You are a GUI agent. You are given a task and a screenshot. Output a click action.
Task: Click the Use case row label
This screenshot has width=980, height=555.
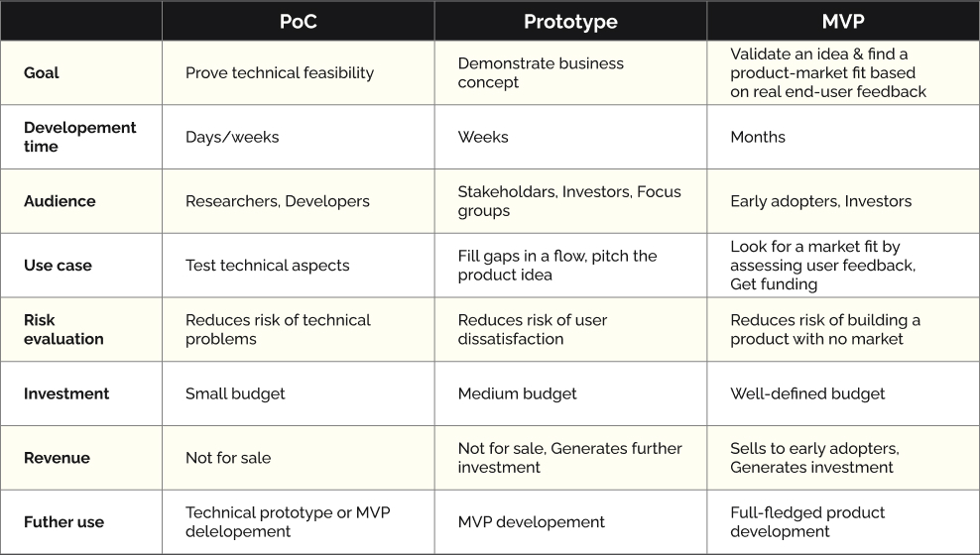tap(57, 265)
